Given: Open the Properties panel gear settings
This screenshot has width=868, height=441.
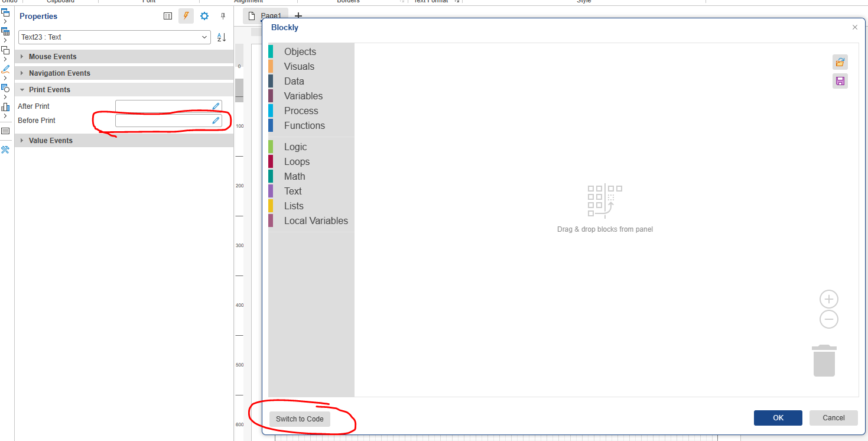Looking at the screenshot, I should pos(204,17).
